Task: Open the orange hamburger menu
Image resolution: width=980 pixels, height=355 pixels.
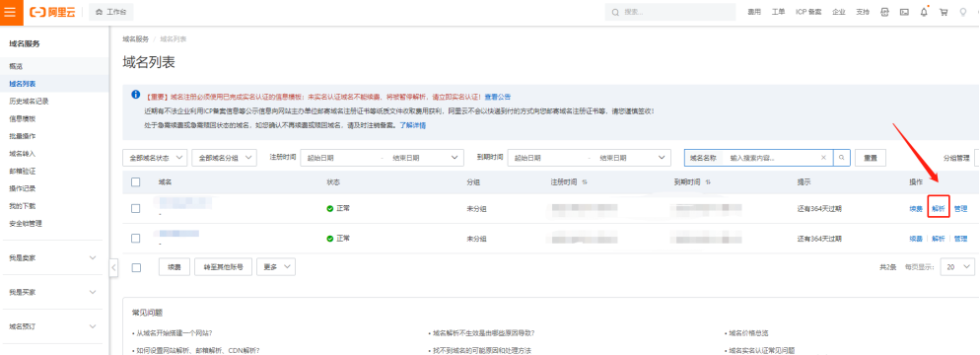Action: (11, 13)
